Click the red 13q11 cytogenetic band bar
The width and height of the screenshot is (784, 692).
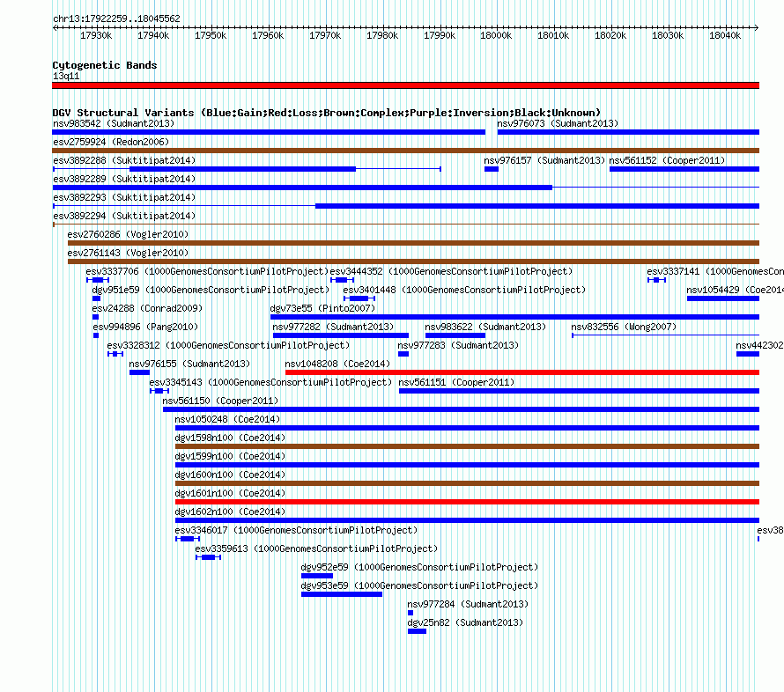coord(405,85)
